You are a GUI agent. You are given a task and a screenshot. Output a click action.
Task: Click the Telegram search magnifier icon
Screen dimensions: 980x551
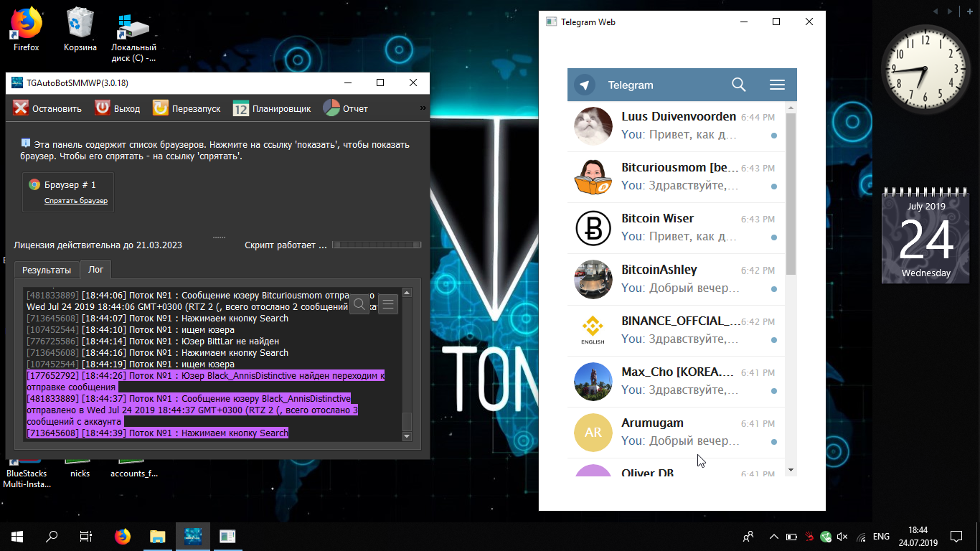tap(738, 85)
